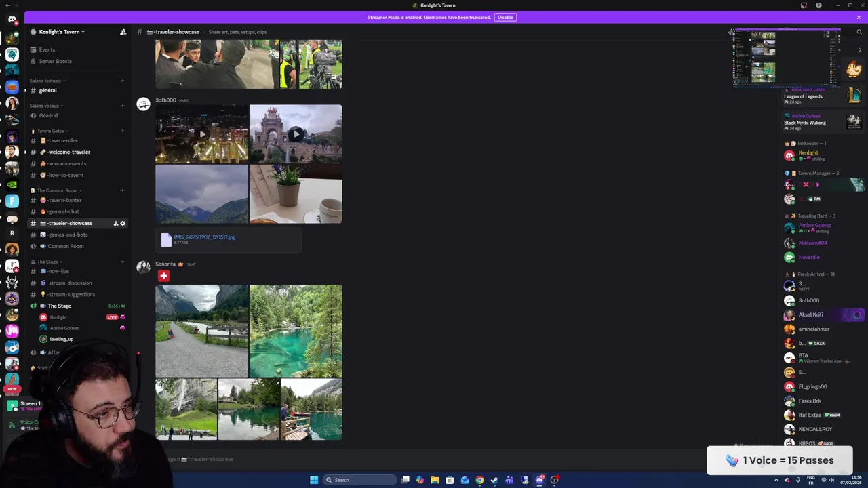Open the how-to-tavern channel

(x=64, y=175)
